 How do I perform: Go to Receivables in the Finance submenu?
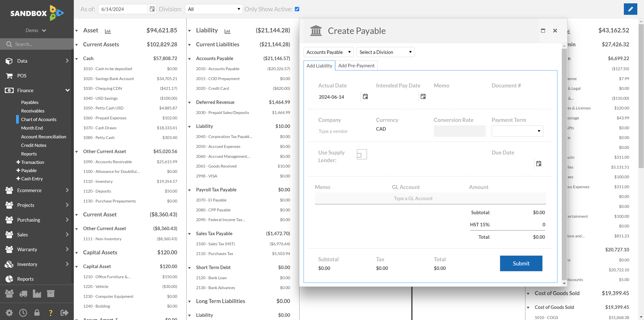pyautogui.click(x=33, y=111)
